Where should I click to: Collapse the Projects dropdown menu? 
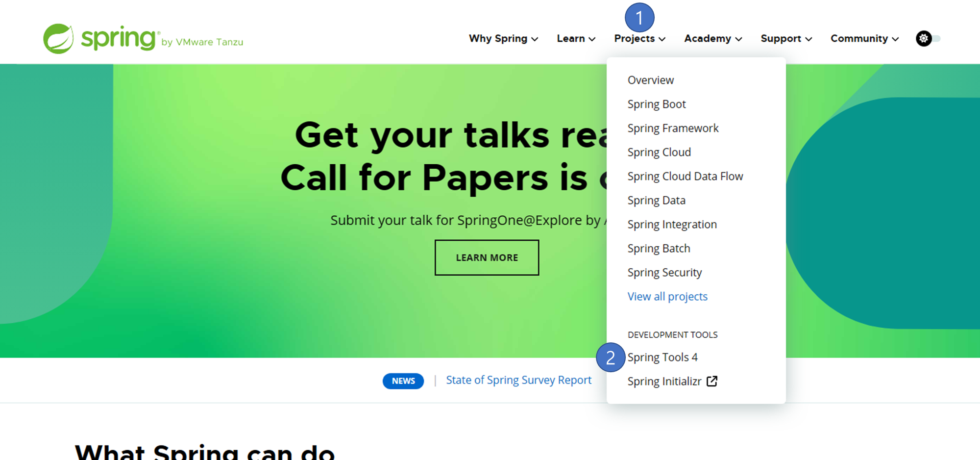[639, 38]
